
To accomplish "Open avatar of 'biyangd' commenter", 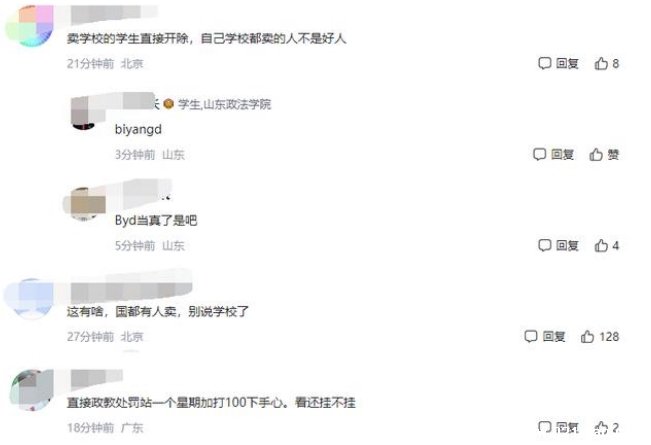I will point(84,112).
